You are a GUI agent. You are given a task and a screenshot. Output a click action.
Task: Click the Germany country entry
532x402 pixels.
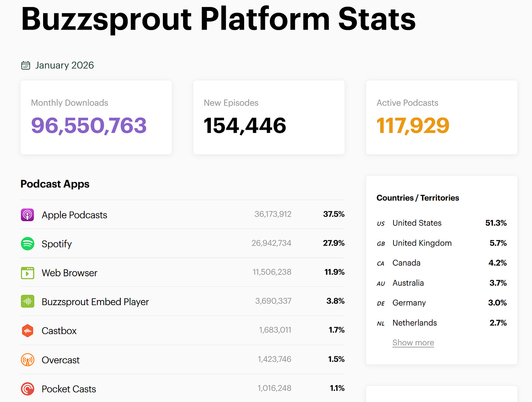point(442,303)
